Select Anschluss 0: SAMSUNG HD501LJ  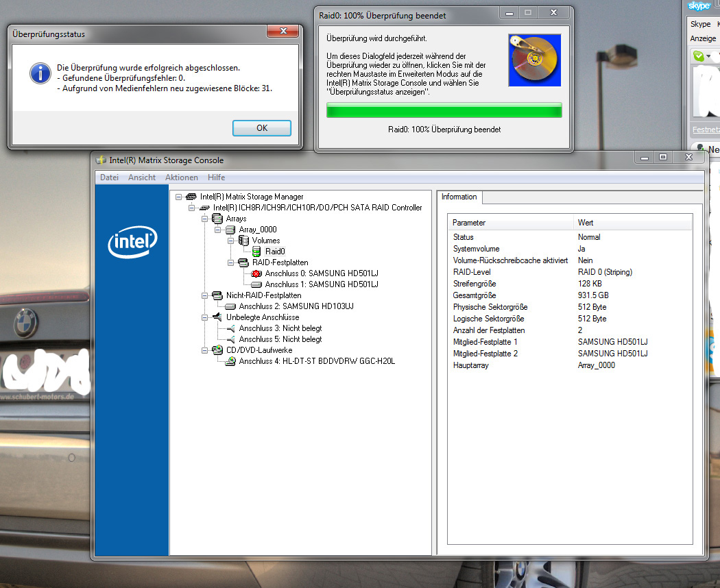point(322,273)
